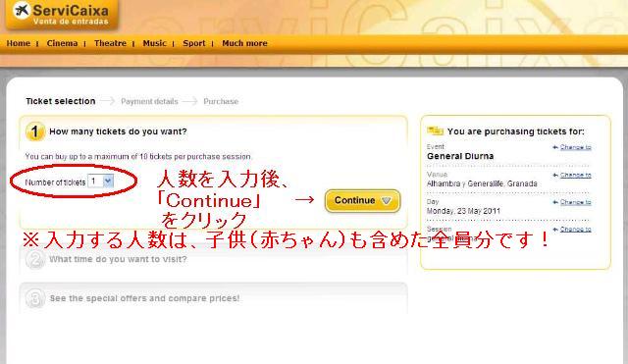This screenshot has height=364, width=628.
Task: Open the Theatre menu item
Action: tap(110, 43)
